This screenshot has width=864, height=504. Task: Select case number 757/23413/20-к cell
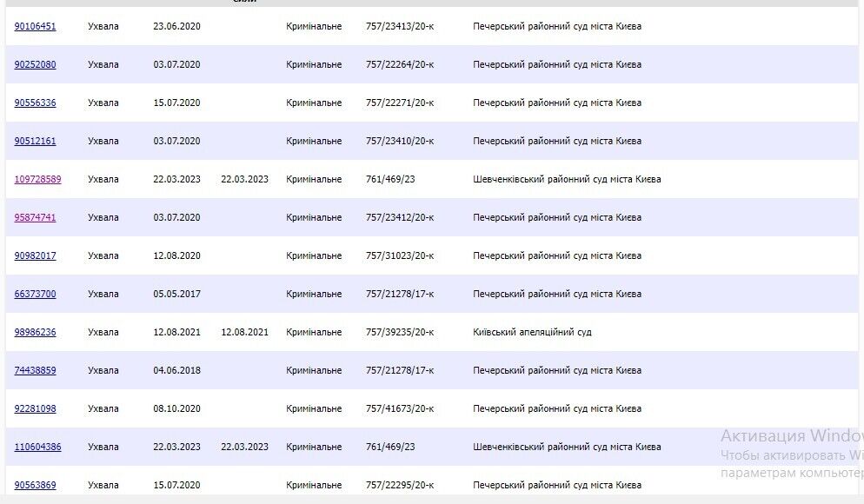pyautogui.click(x=400, y=26)
